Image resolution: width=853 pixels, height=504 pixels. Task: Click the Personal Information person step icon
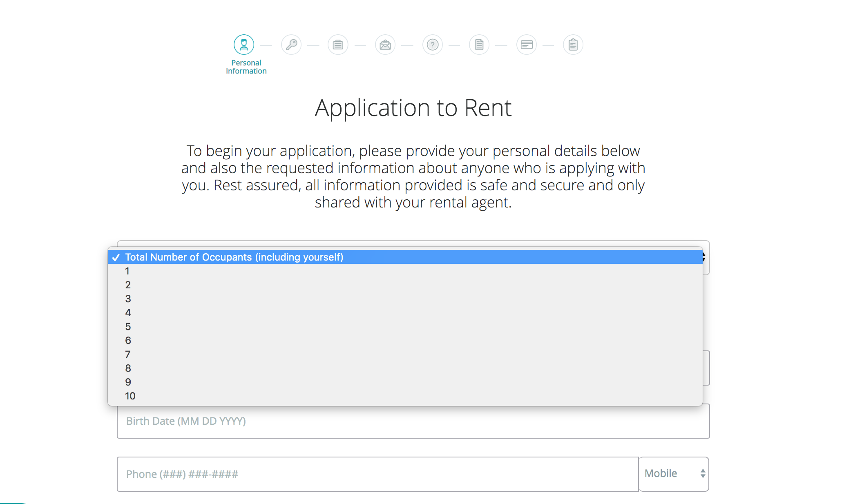244,45
